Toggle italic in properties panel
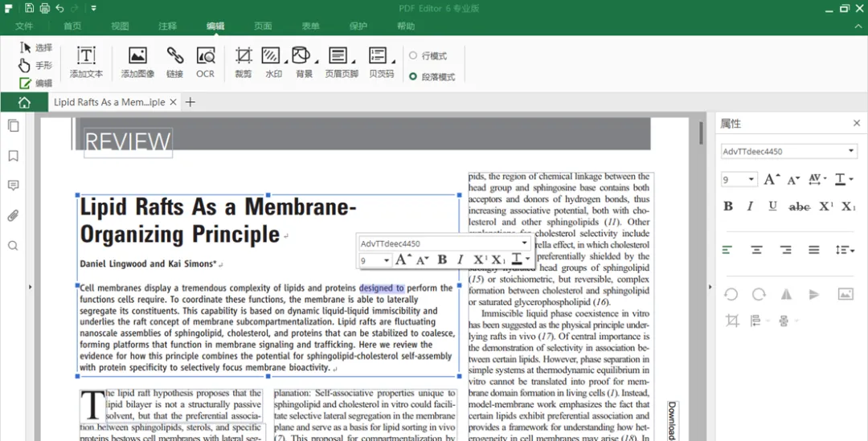The image size is (868, 441). [x=750, y=206]
